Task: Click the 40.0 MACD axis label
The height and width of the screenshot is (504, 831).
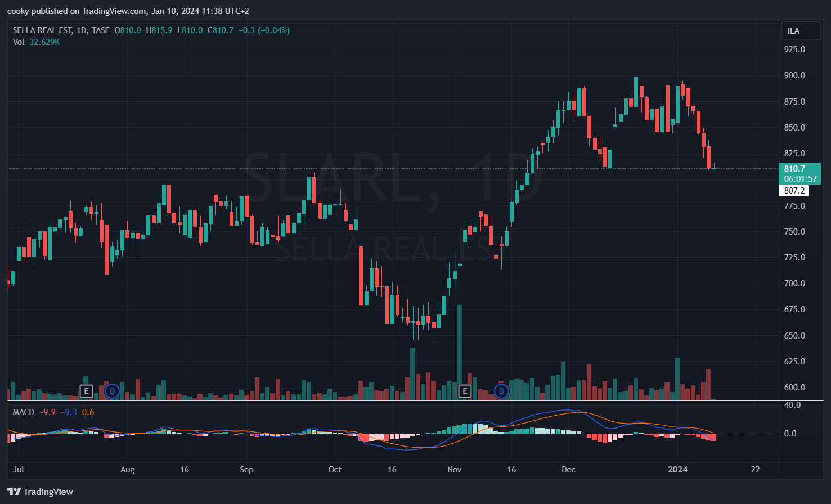Action: pyautogui.click(x=793, y=405)
